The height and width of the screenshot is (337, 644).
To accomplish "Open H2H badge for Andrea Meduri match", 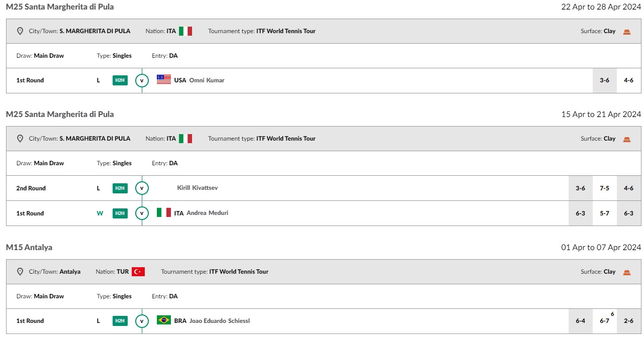I will pos(120,213).
